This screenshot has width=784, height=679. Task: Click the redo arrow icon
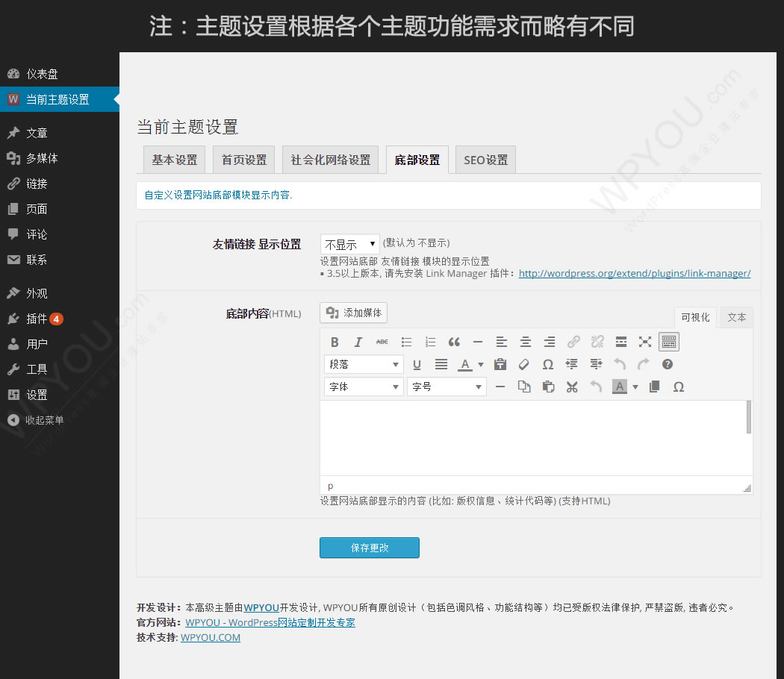644,364
